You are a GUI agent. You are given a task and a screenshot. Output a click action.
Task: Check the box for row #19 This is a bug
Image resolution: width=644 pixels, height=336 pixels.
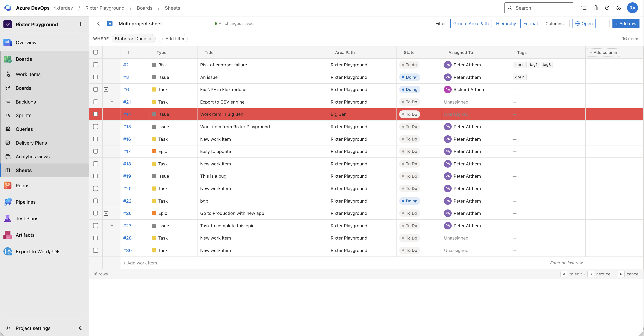(x=96, y=176)
